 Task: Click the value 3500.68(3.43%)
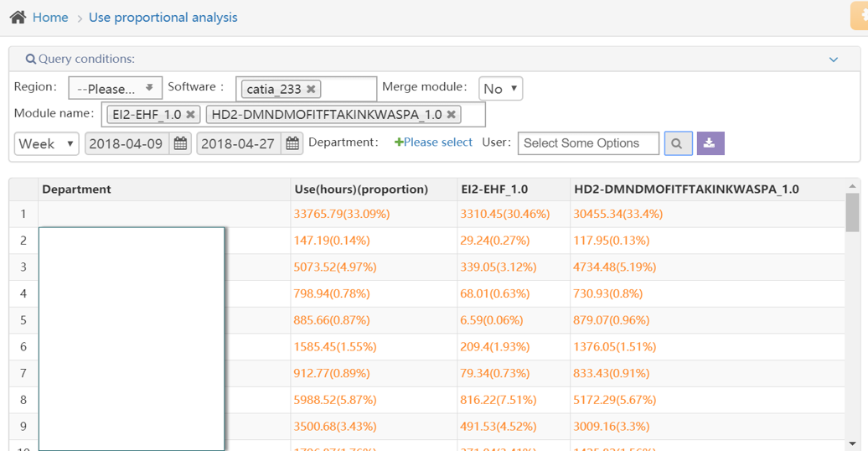pos(335,427)
